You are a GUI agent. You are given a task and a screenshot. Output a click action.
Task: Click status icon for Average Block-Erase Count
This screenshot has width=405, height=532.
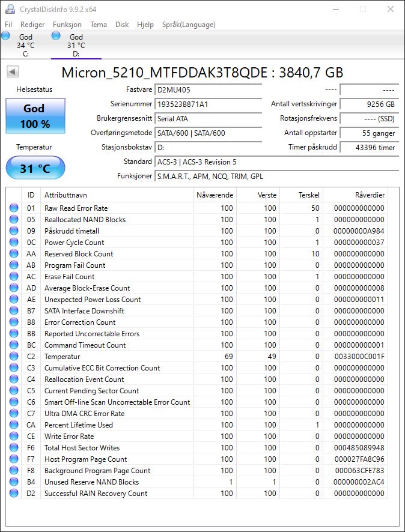(14, 288)
